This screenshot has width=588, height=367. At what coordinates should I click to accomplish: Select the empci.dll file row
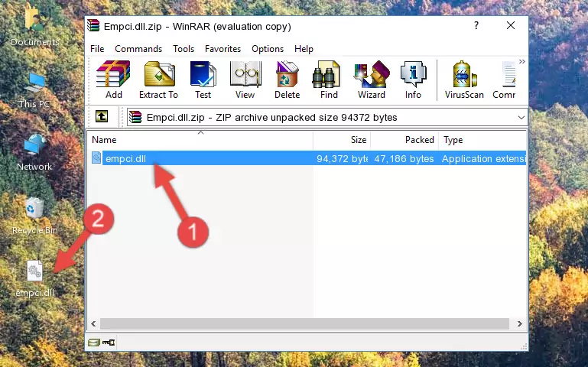tap(307, 158)
